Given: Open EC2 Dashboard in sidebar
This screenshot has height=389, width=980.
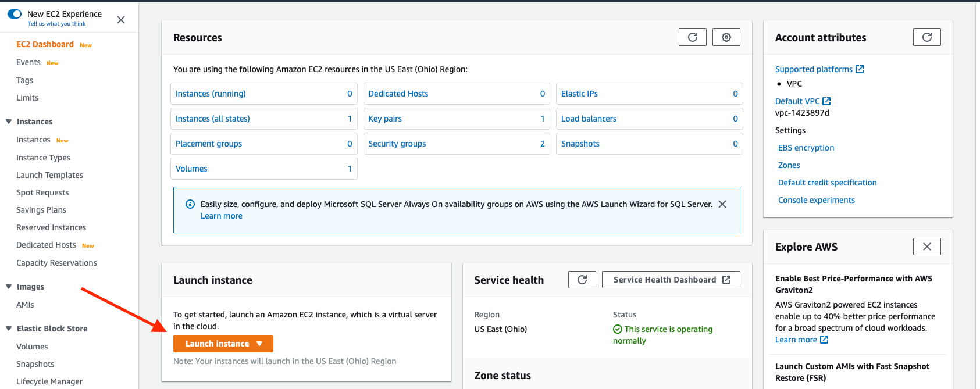Looking at the screenshot, I should [x=45, y=44].
